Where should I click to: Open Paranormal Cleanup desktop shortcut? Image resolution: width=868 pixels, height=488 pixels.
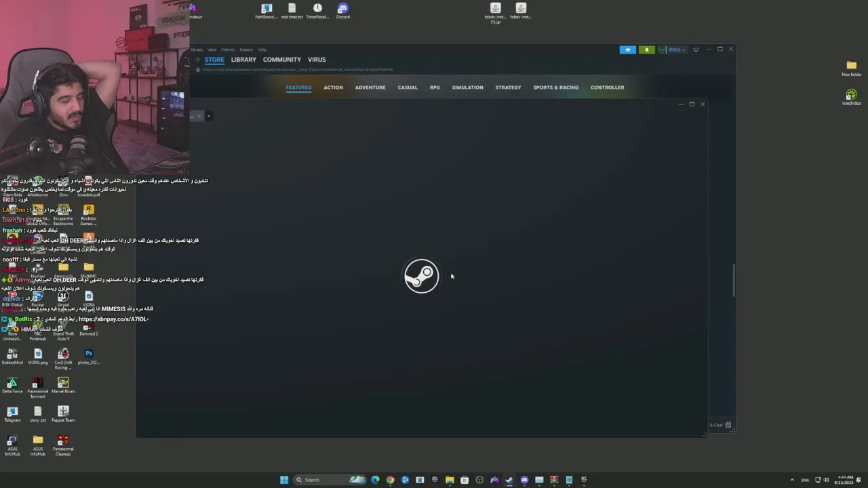(63, 445)
